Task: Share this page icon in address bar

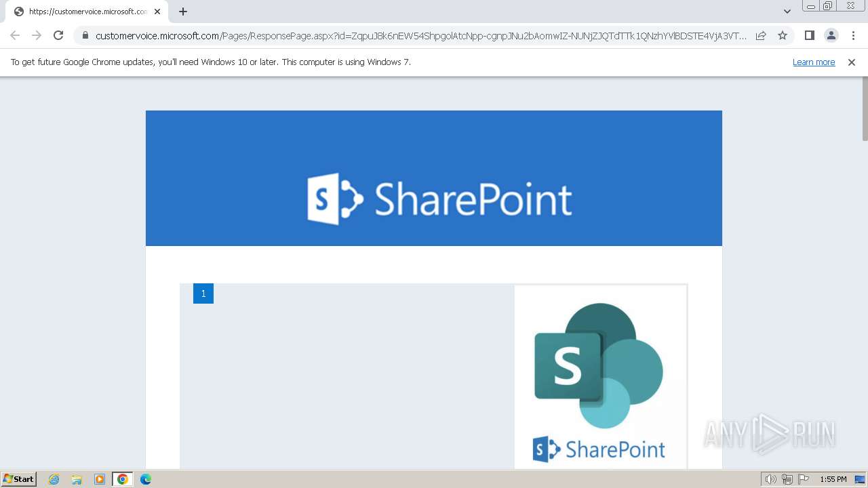Action: click(x=761, y=35)
